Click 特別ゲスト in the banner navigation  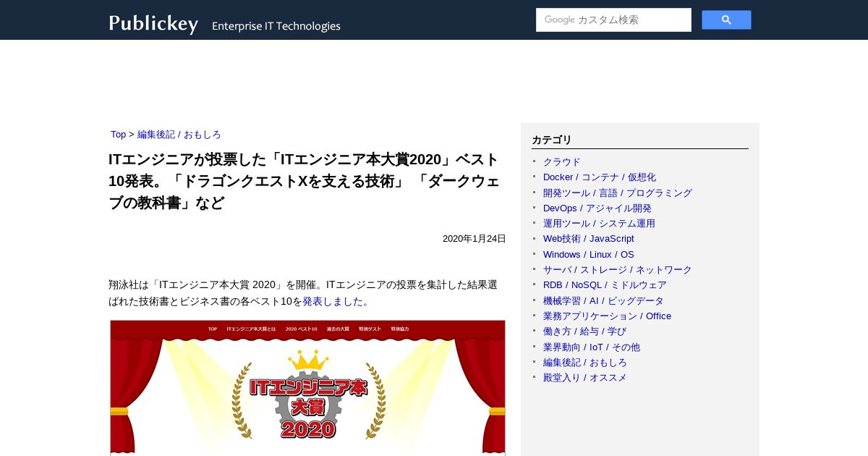tap(370, 329)
